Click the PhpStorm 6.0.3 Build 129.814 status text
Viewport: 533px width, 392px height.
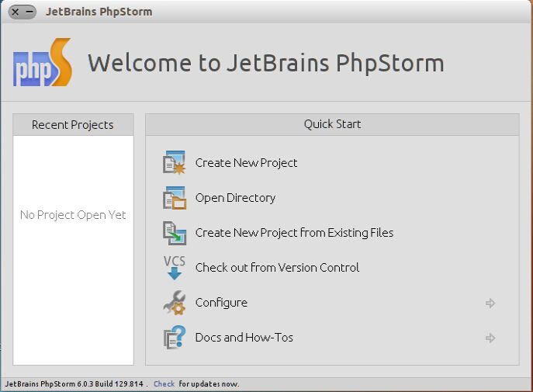(x=74, y=383)
